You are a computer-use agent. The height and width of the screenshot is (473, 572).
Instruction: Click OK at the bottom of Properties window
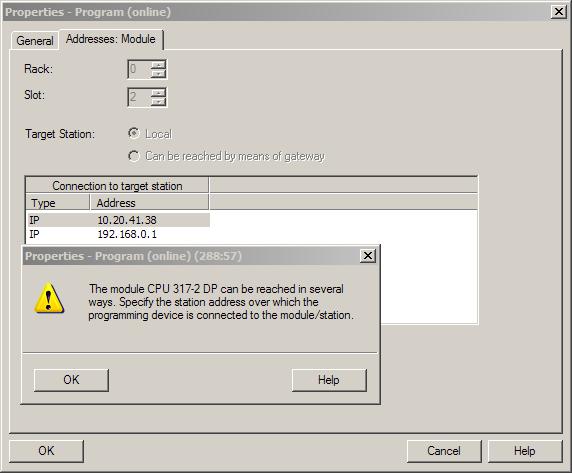click(x=46, y=451)
